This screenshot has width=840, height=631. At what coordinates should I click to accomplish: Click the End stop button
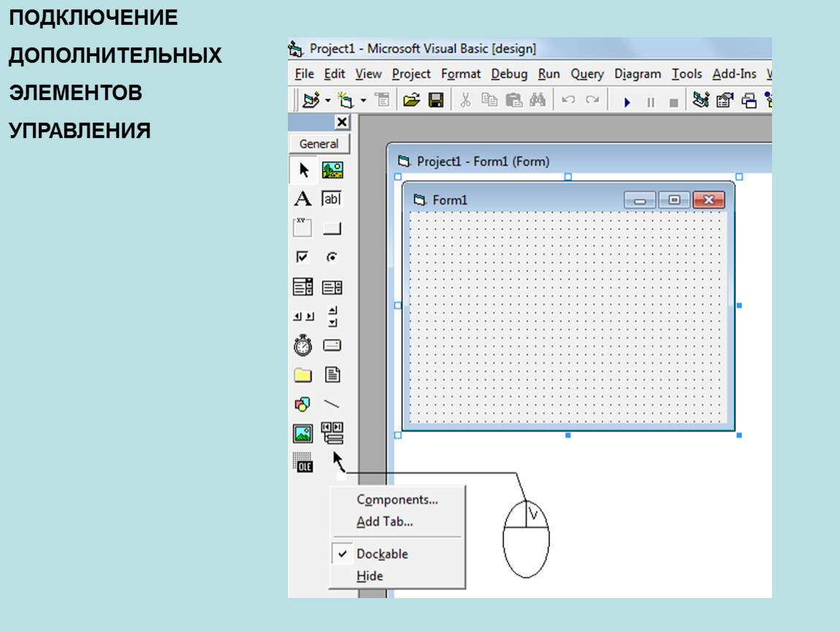tap(674, 103)
